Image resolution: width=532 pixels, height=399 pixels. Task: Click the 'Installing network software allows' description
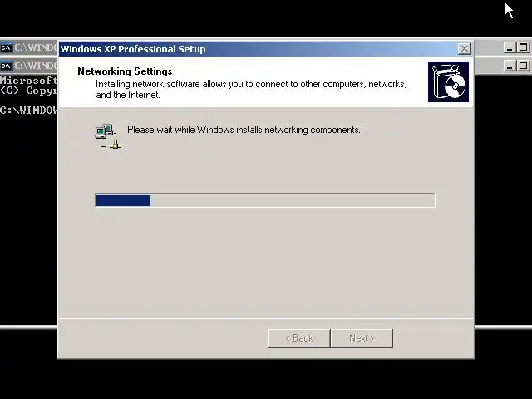coord(251,89)
